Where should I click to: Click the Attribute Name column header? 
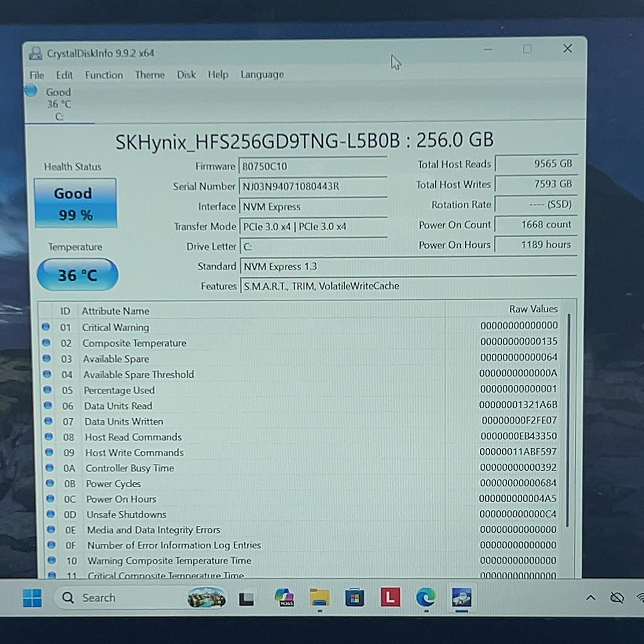pyautogui.click(x=115, y=311)
